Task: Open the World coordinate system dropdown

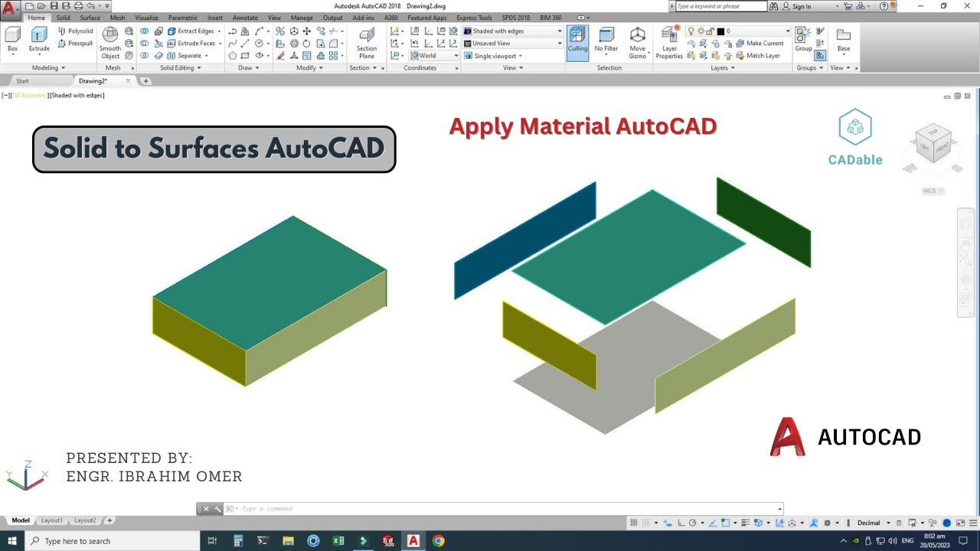Action: coord(434,56)
